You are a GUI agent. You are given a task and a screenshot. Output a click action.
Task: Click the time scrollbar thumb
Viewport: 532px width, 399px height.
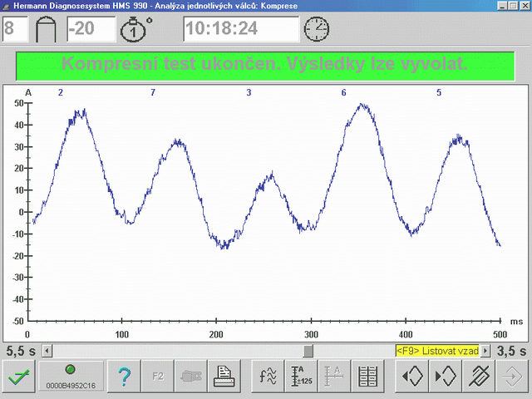(x=308, y=351)
